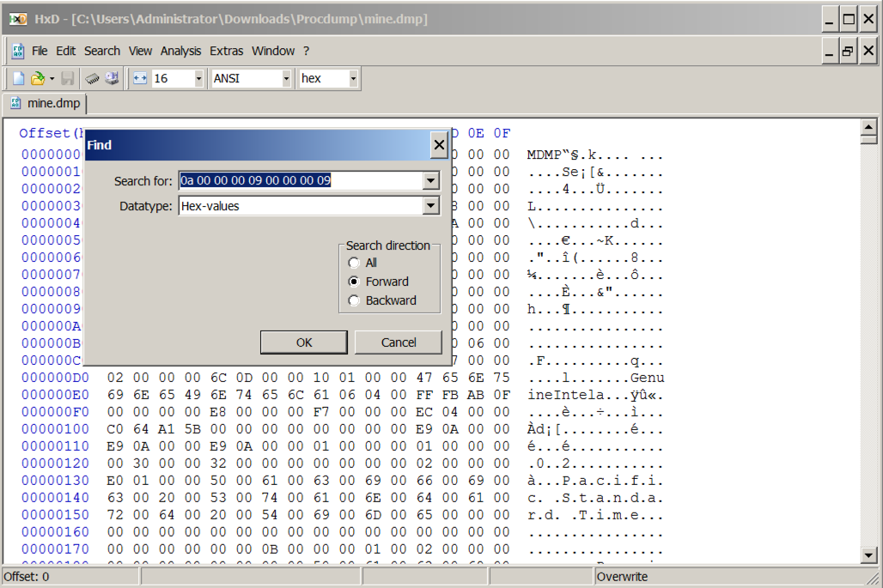Open the ANSI charset dropdown

[x=286, y=78]
